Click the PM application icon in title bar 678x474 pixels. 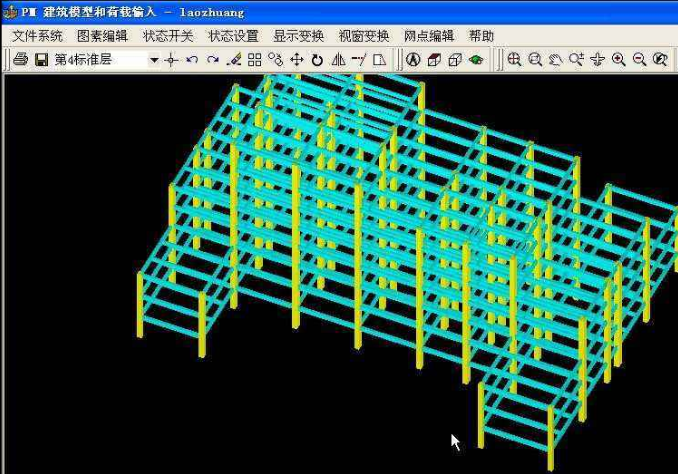pos(10,12)
